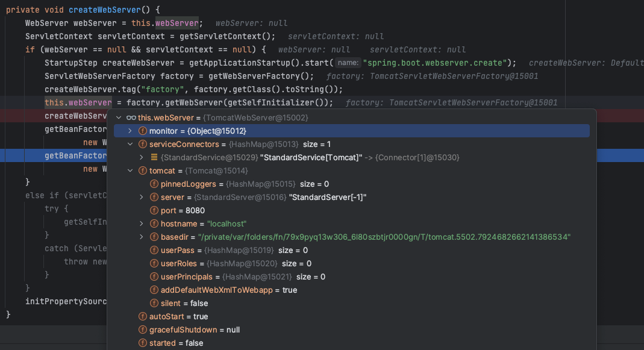Click the {TomcatWebServer@15002} value text
This screenshot has width=644, height=350.
click(x=255, y=118)
